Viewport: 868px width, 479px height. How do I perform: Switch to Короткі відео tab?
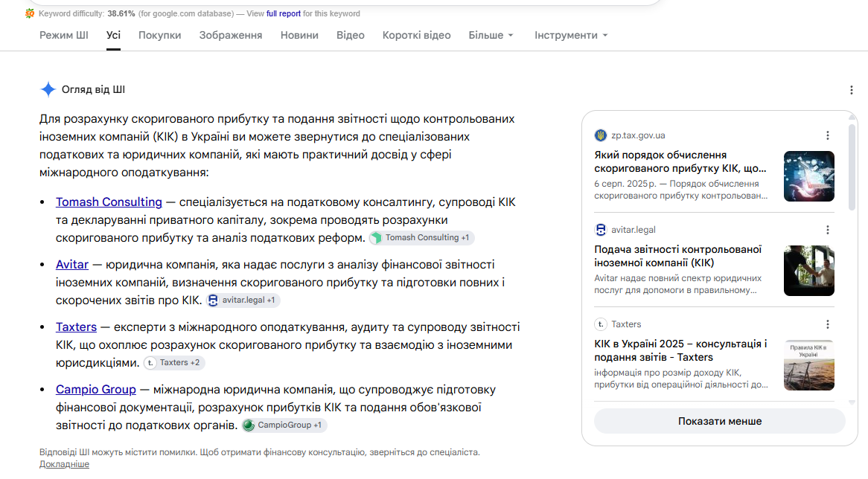416,35
